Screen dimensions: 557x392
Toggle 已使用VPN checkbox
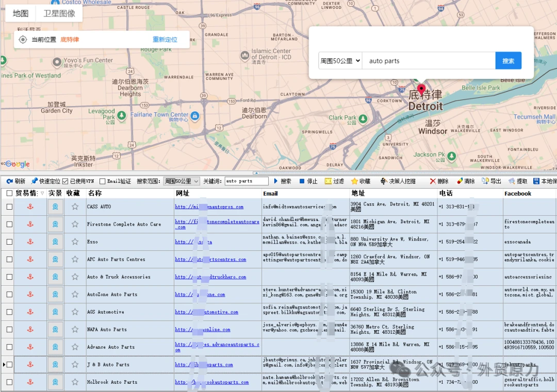[x=65, y=181]
